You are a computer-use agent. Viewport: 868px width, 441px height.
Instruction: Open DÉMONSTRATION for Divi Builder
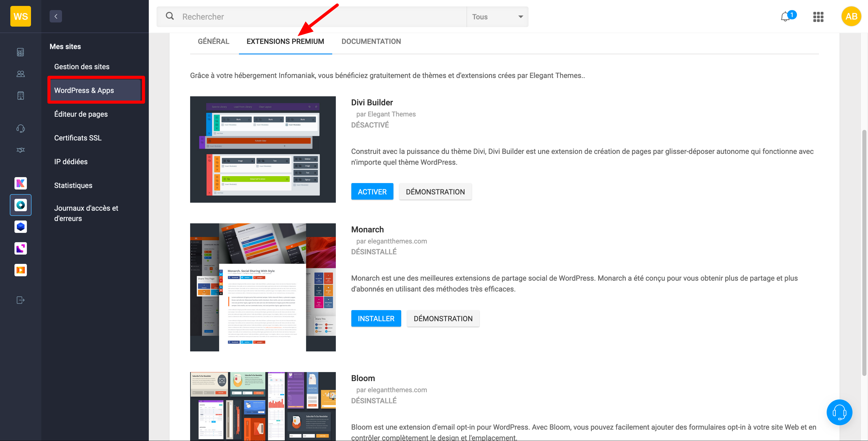435,191
